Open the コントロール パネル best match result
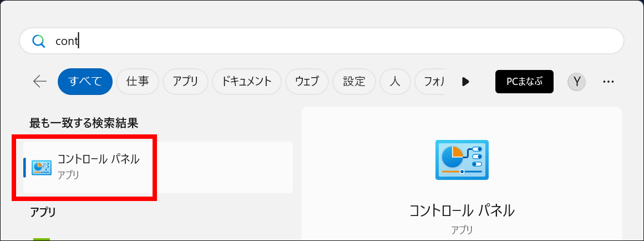The image size is (644, 241). point(158,167)
